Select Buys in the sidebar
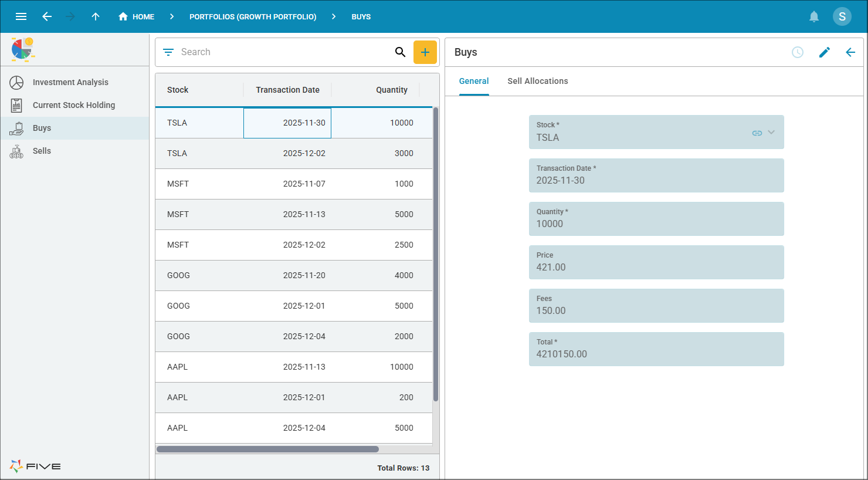868x480 pixels. click(x=74, y=128)
